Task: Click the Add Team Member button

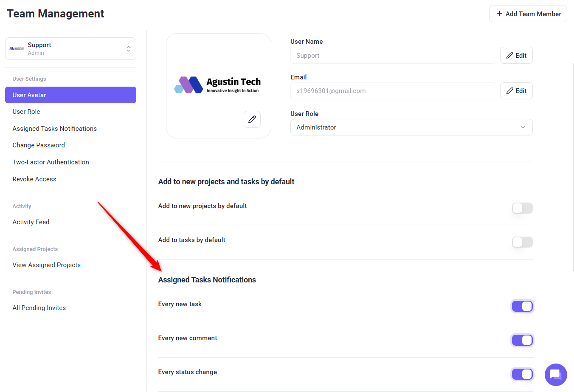Action: pyautogui.click(x=528, y=14)
